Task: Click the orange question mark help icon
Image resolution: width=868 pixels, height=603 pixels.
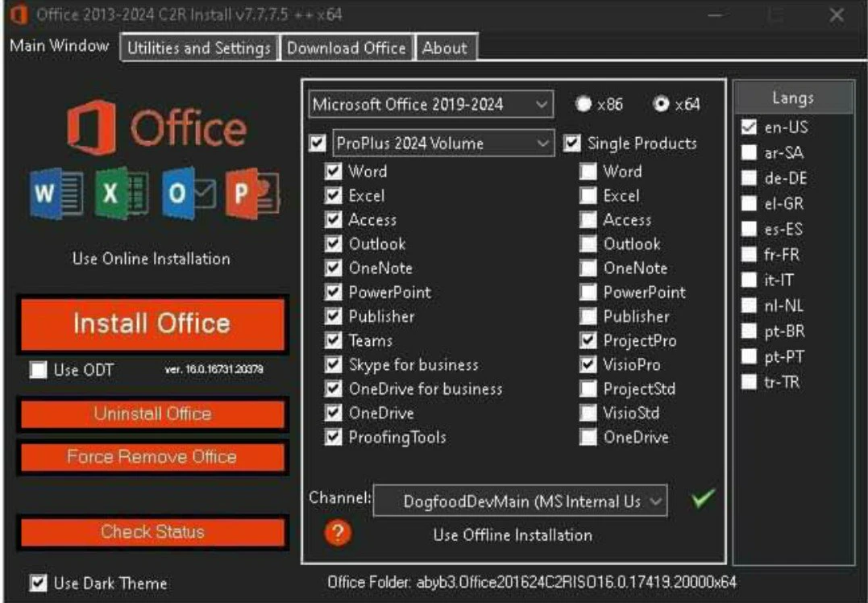Action: tap(339, 533)
